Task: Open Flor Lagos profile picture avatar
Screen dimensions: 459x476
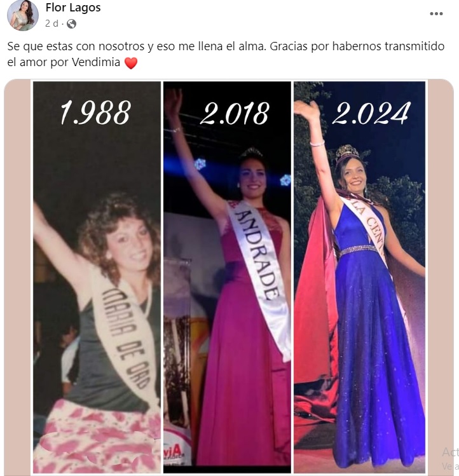Action: [23, 15]
